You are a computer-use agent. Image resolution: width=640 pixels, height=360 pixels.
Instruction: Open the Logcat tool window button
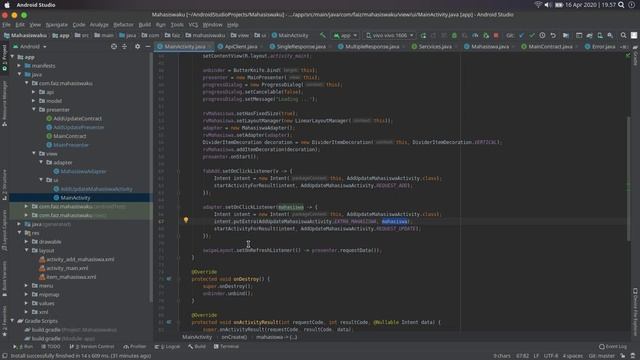[x=168, y=347]
